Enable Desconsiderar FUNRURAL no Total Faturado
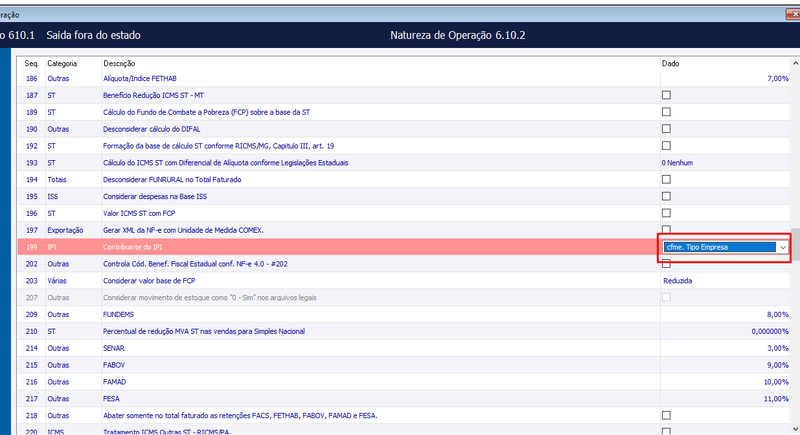Viewport: 800px width, 435px height. tap(666, 179)
